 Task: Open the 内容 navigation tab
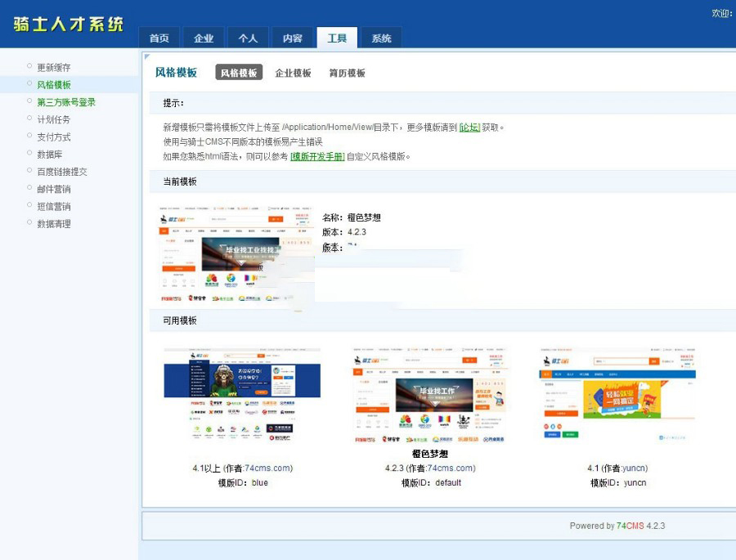coord(292,38)
